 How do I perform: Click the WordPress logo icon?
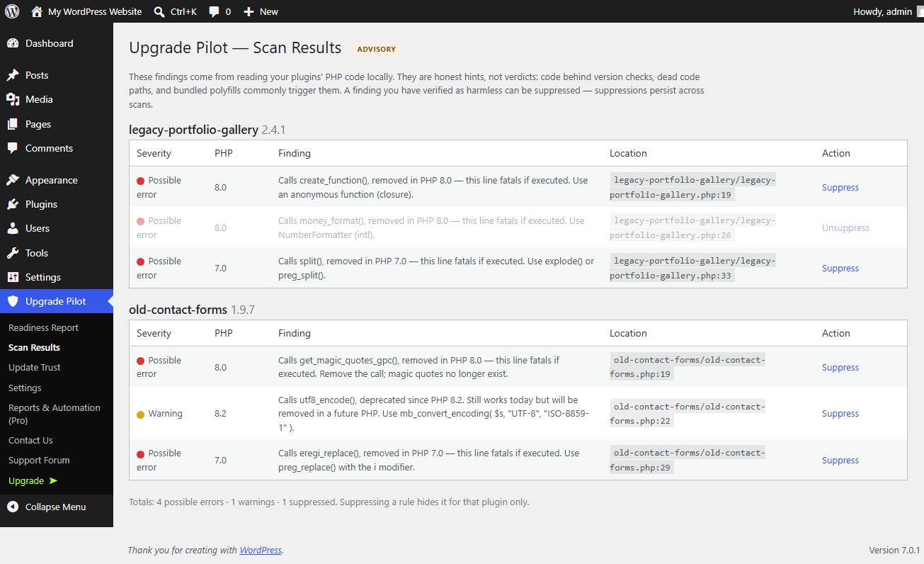pos(12,11)
